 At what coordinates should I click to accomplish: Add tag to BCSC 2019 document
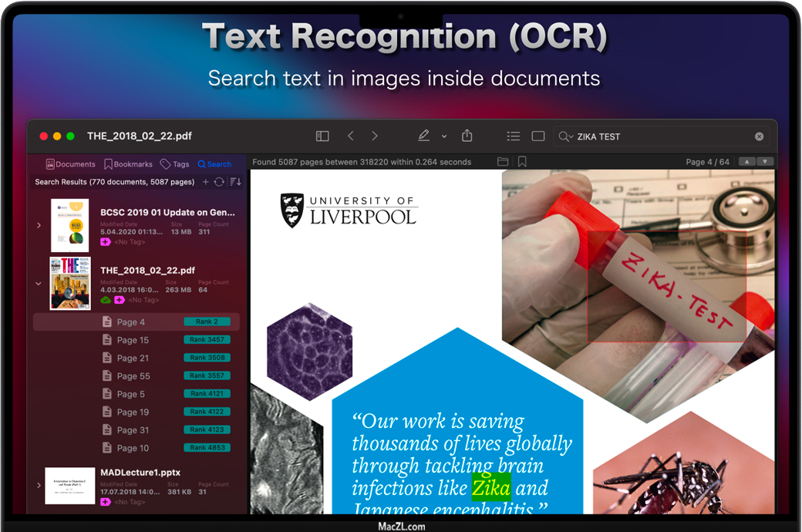coord(106,242)
